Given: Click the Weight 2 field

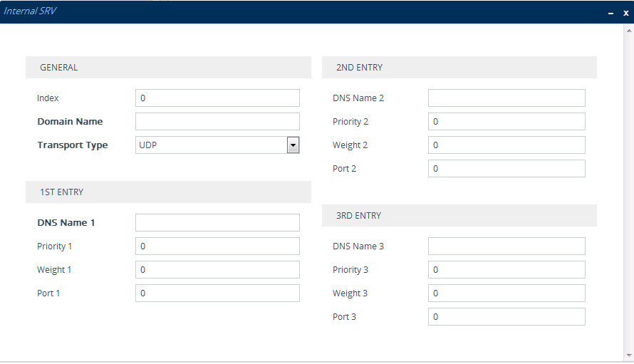Looking at the screenshot, I should [x=506, y=145].
